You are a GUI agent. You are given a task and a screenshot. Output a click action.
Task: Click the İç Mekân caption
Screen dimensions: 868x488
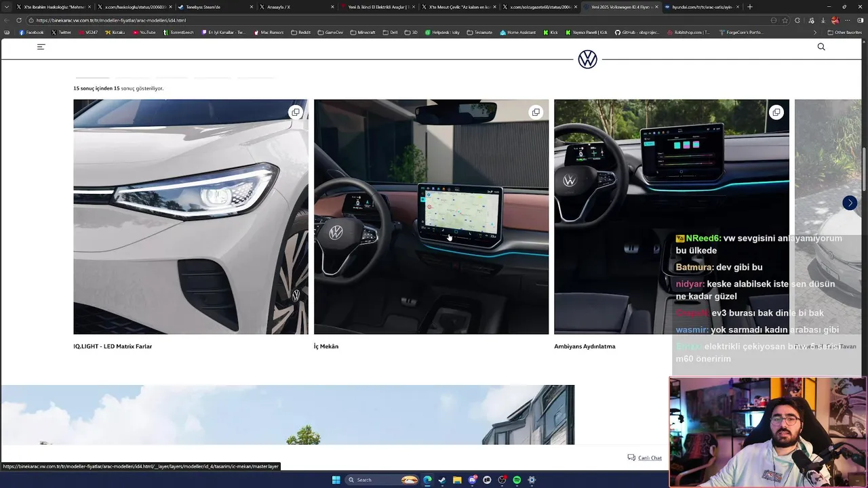[x=326, y=346]
